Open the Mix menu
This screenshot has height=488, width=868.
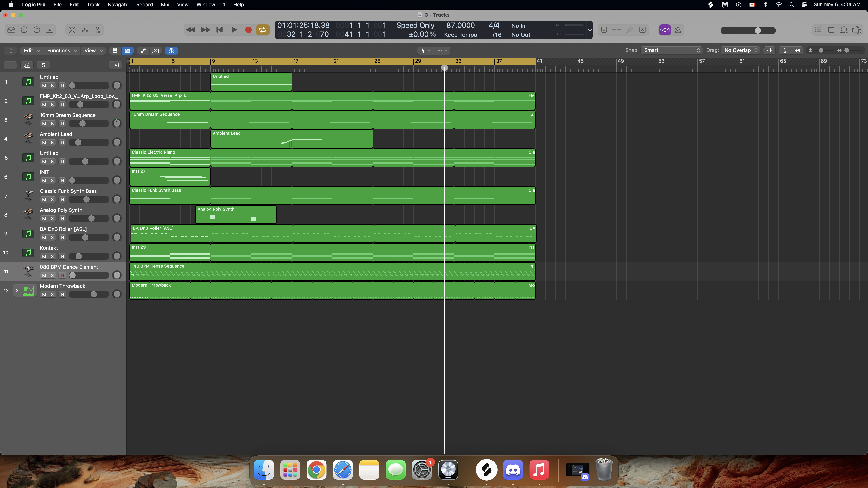click(165, 5)
